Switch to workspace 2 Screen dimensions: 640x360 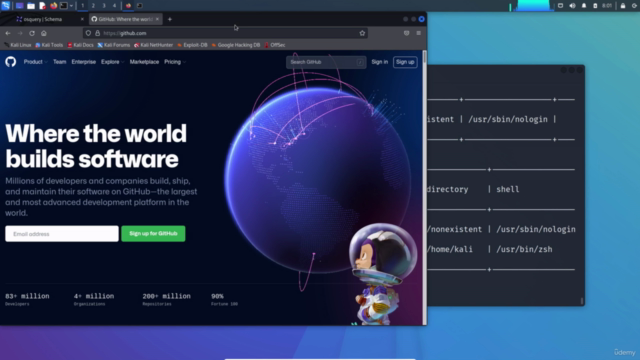pyautogui.click(x=93, y=6)
